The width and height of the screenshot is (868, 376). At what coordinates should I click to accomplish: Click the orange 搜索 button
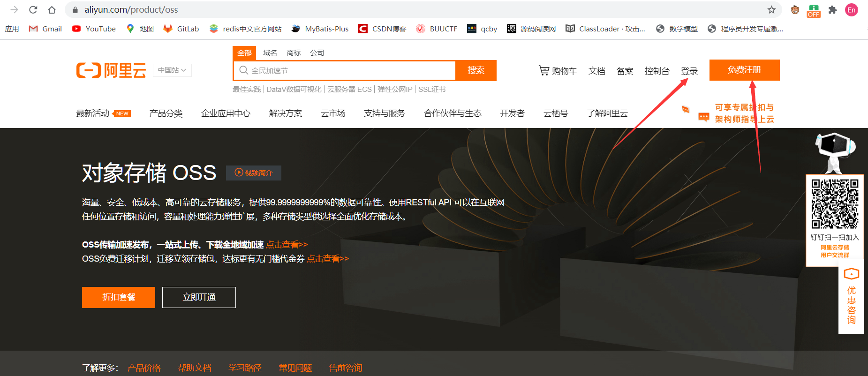476,70
